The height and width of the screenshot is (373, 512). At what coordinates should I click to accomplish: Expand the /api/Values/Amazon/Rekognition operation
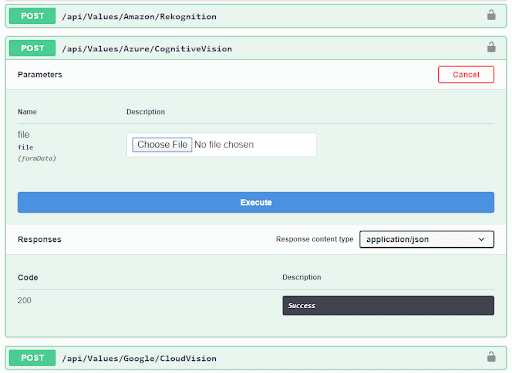pyautogui.click(x=139, y=16)
